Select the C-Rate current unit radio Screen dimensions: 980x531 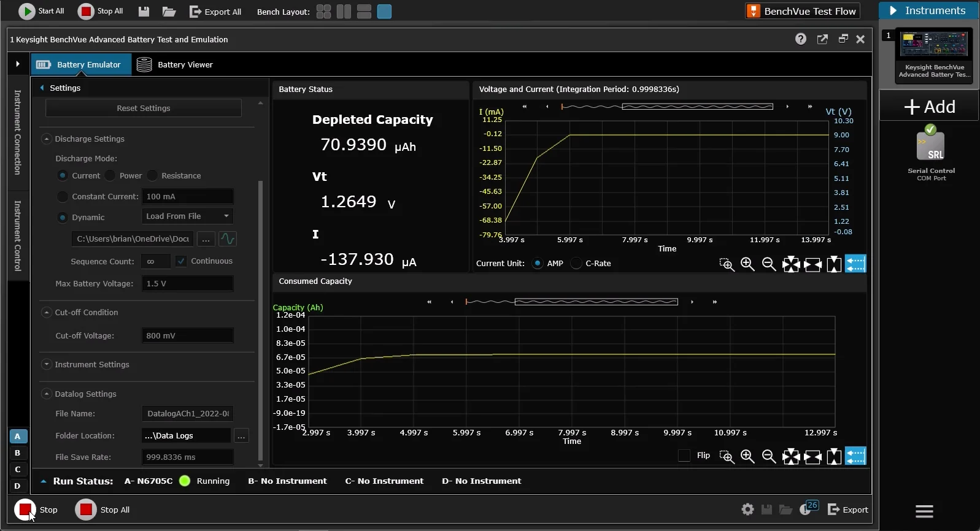tap(576, 263)
